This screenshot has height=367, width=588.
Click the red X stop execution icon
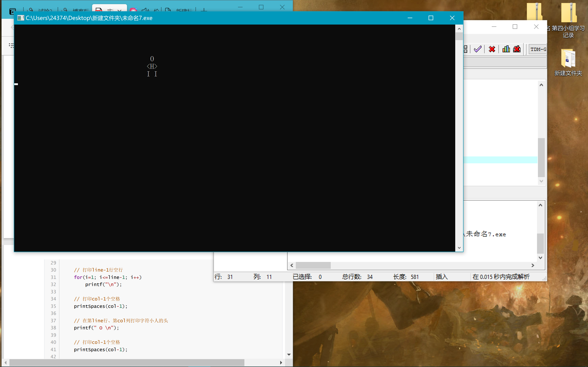click(492, 49)
